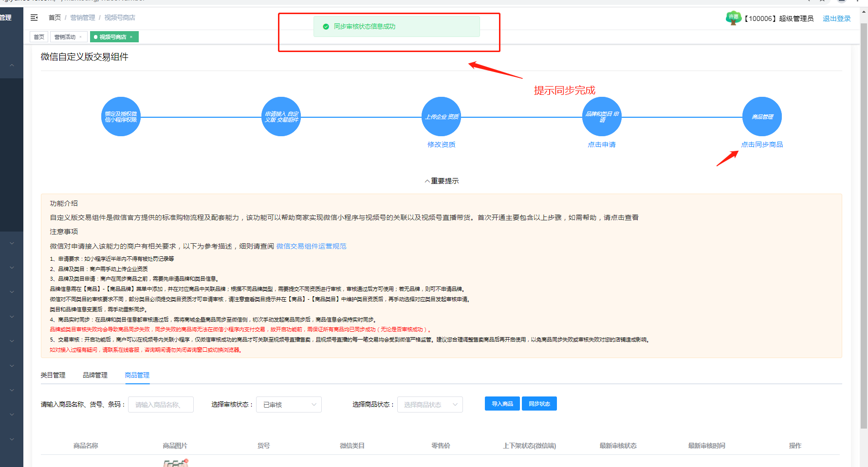
Task: Click the 导入商品 button
Action: pos(502,404)
